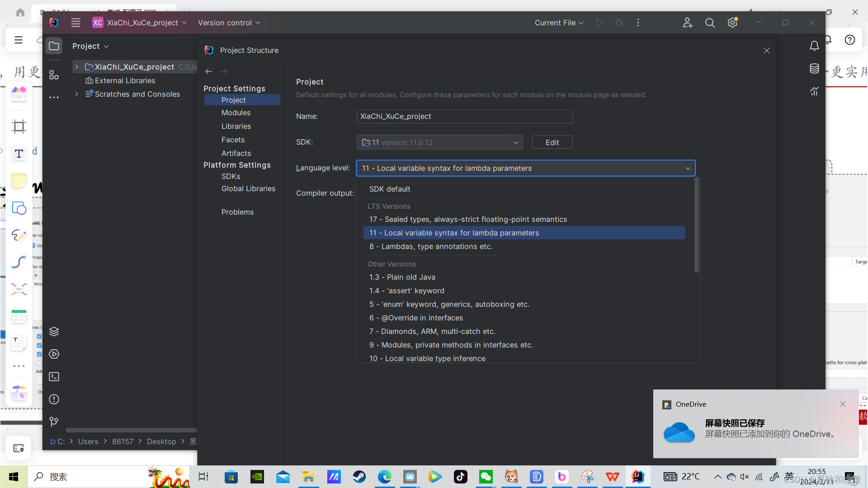Expand Scratches and Consoles tree node

(76, 94)
